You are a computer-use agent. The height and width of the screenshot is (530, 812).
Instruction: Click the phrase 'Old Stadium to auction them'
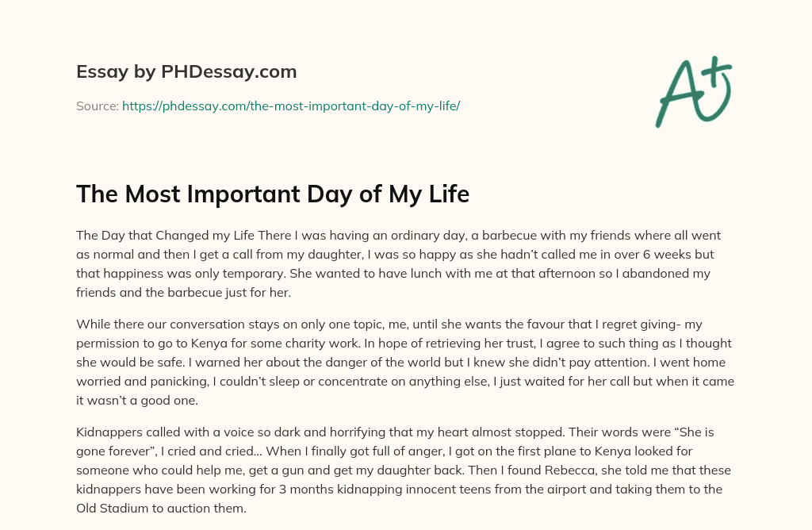pyautogui.click(x=162, y=509)
